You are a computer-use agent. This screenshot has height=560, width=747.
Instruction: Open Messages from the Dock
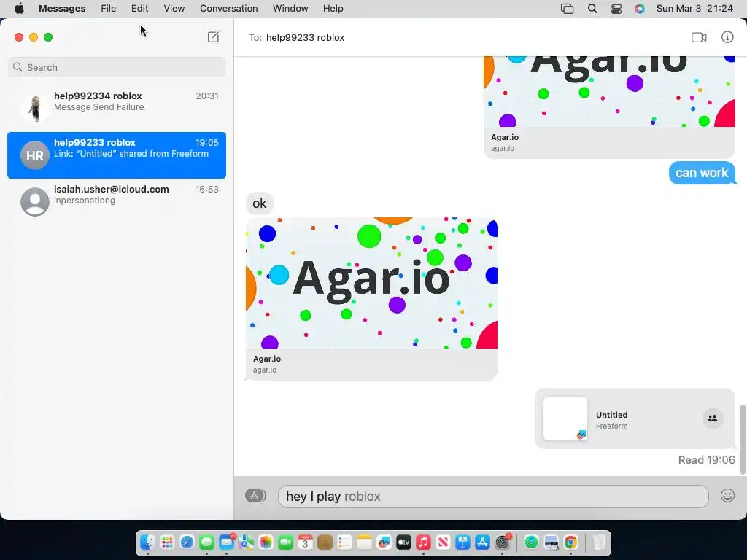coord(206,542)
